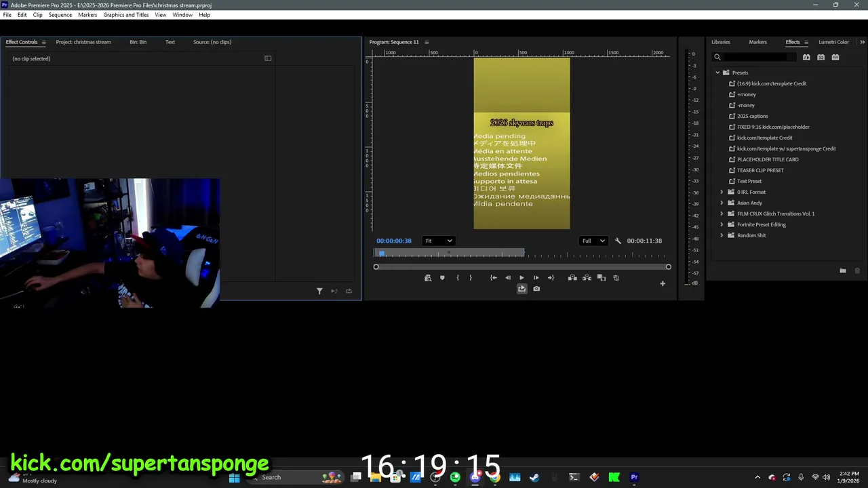
Task: Open the Full playback resolution dropdown
Action: coord(593,241)
